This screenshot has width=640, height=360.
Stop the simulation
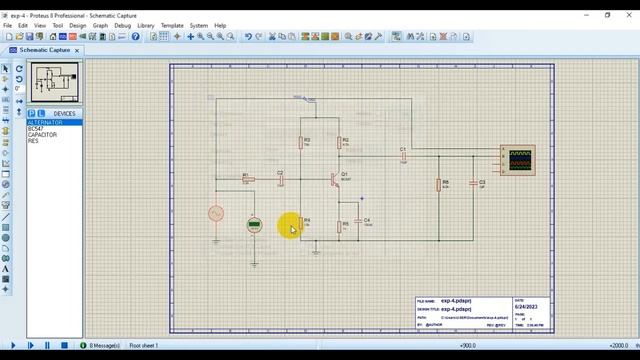(x=64, y=345)
